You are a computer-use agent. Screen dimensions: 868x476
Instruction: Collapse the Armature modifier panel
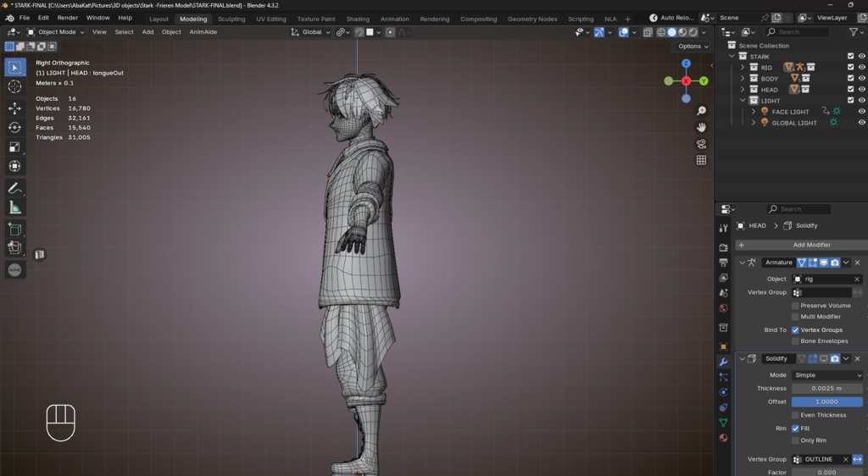tap(742, 263)
